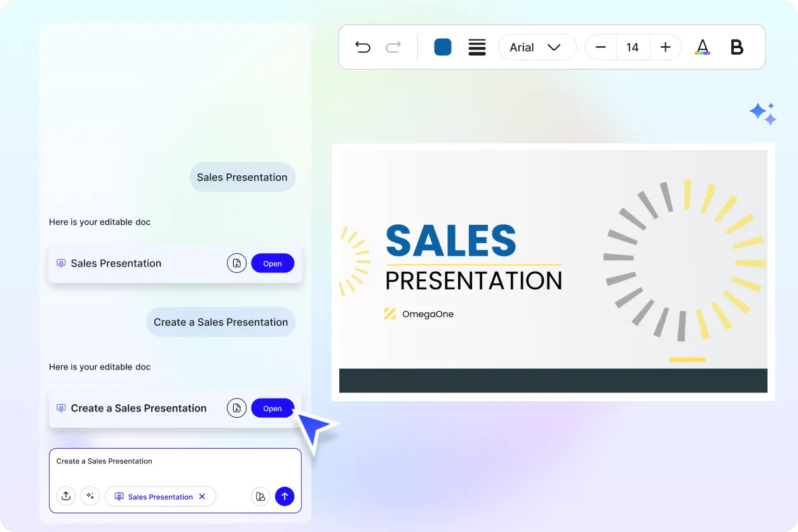Open the template palette icon beside send button
The image size is (798, 532).
click(260, 496)
